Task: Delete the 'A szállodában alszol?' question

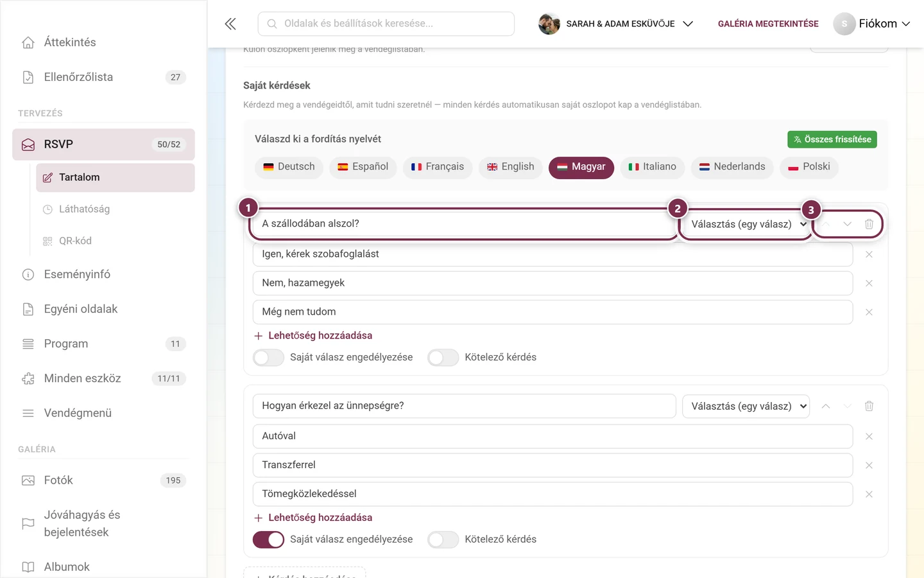Action: (x=869, y=224)
